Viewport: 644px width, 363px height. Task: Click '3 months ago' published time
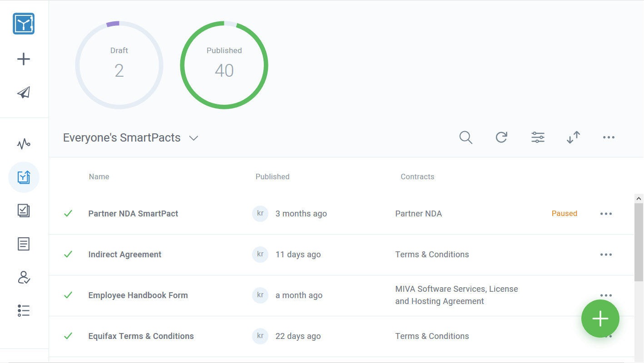[x=301, y=214]
